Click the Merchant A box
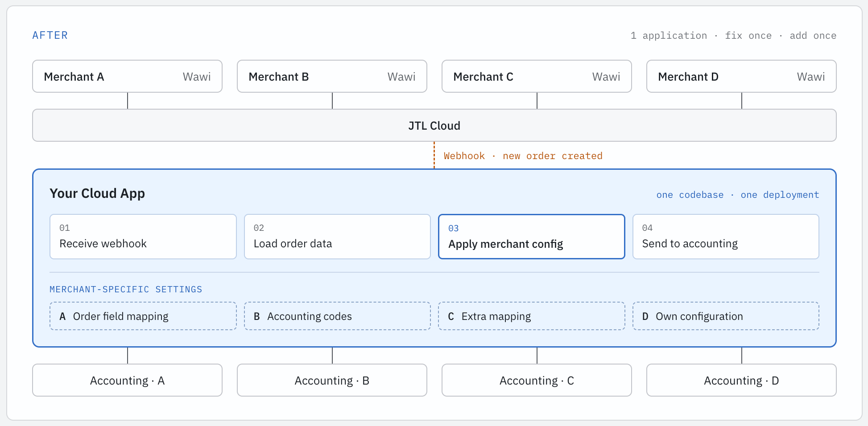 click(127, 76)
